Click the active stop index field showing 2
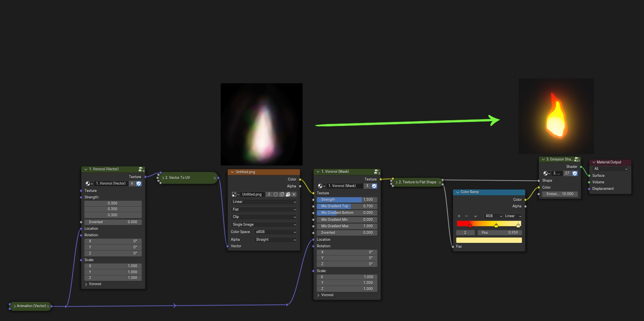Screen dimensions: 644x321 click(465, 233)
